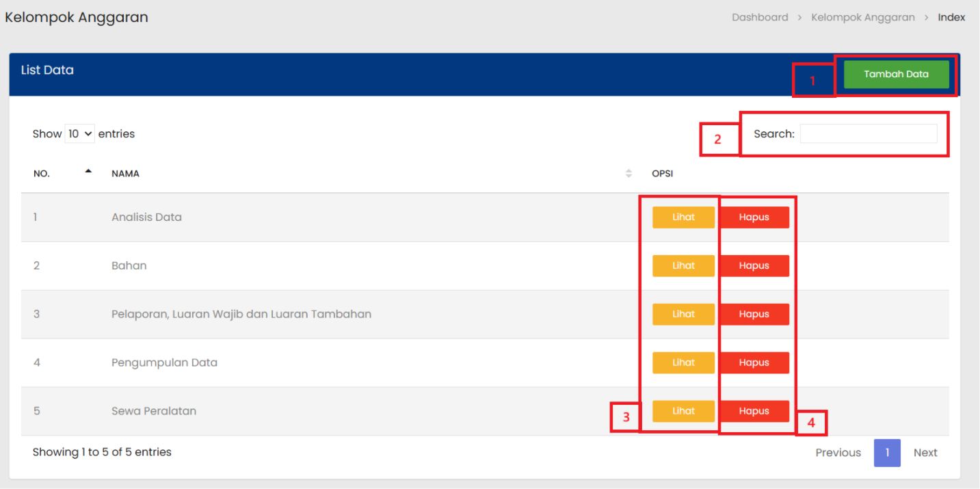Sort the table by NAMA column arrows
Image resolution: width=980 pixels, height=489 pixels.
[628, 174]
